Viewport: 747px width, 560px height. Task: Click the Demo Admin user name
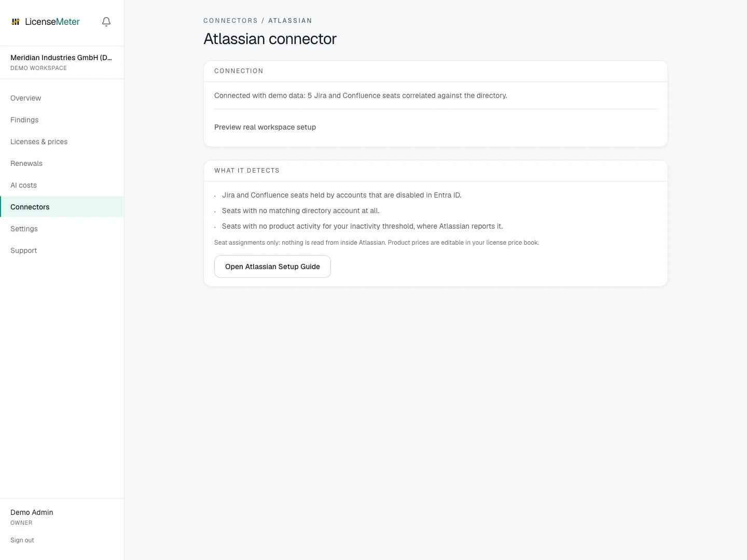(x=32, y=512)
